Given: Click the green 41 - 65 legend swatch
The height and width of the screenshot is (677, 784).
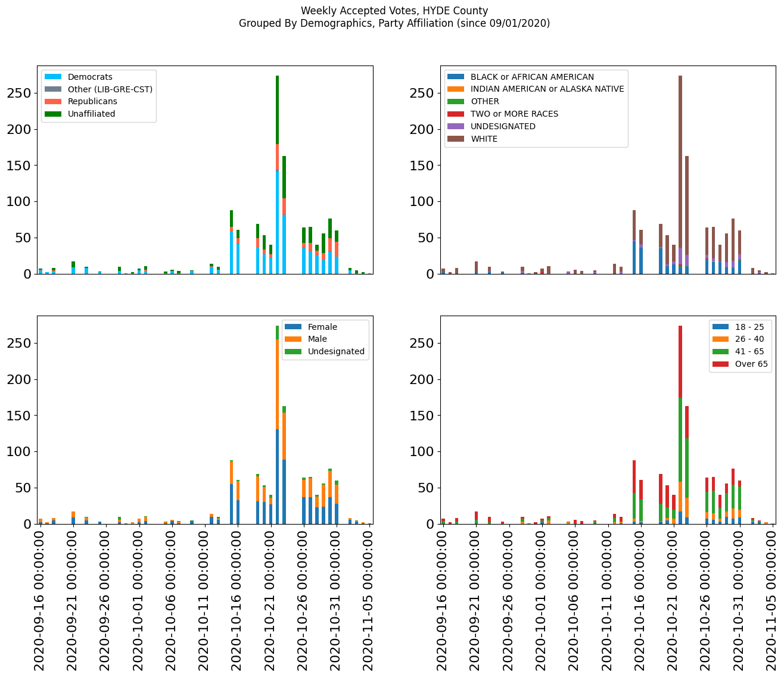Looking at the screenshot, I should (721, 351).
